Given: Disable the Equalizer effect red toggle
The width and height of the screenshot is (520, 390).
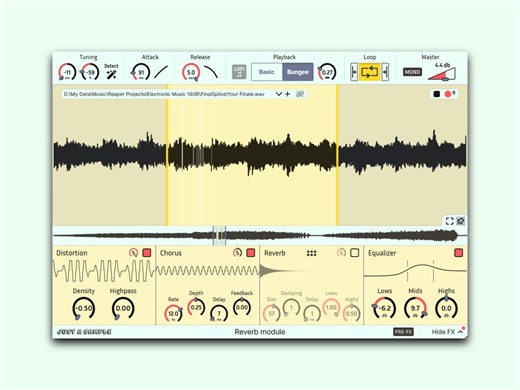Looking at the screenshot, I should (x=459, y=253).
